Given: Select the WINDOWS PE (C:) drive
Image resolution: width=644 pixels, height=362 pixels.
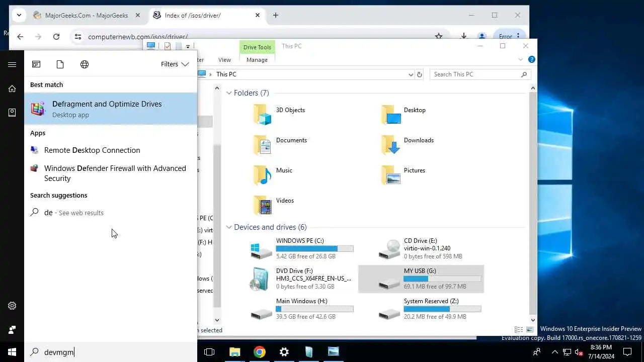Looking at the screenshot, I should 302,249.
